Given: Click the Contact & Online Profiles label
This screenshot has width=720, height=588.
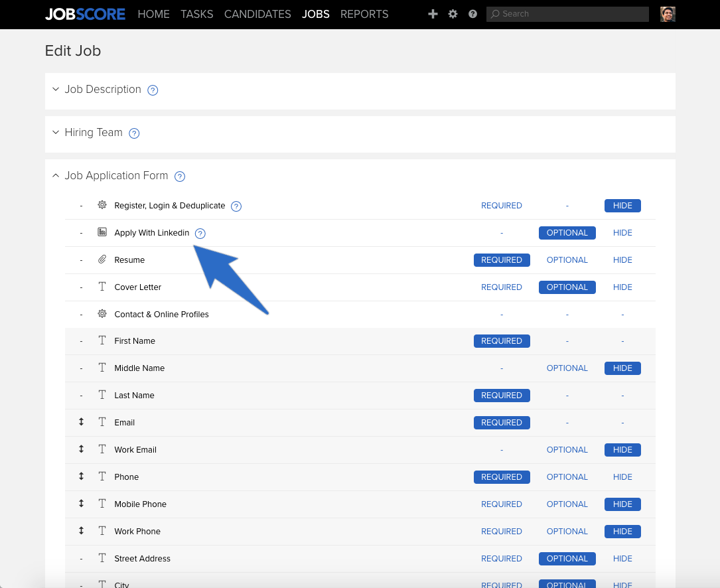Looking at the screenshot, I should pyautogui.click(x=162, y=314).
